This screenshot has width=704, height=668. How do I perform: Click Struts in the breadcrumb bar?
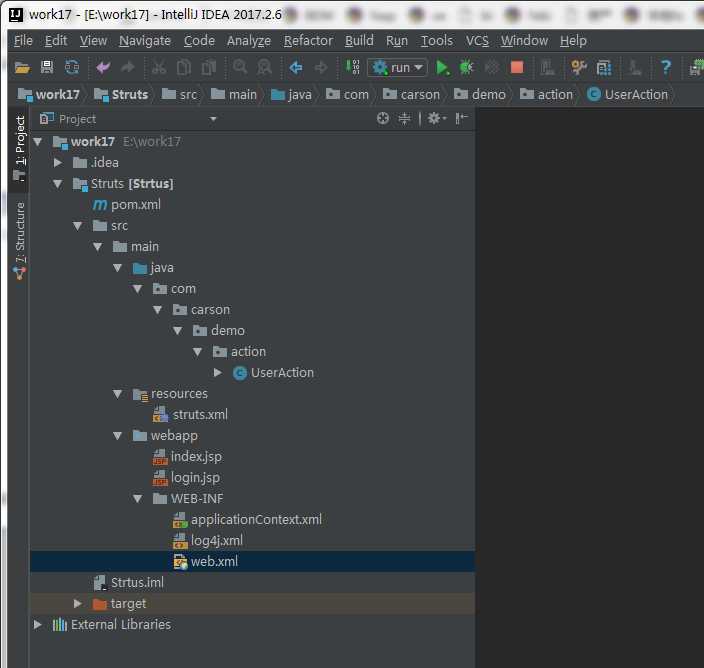pyautogui.click(x=121, y=94)
